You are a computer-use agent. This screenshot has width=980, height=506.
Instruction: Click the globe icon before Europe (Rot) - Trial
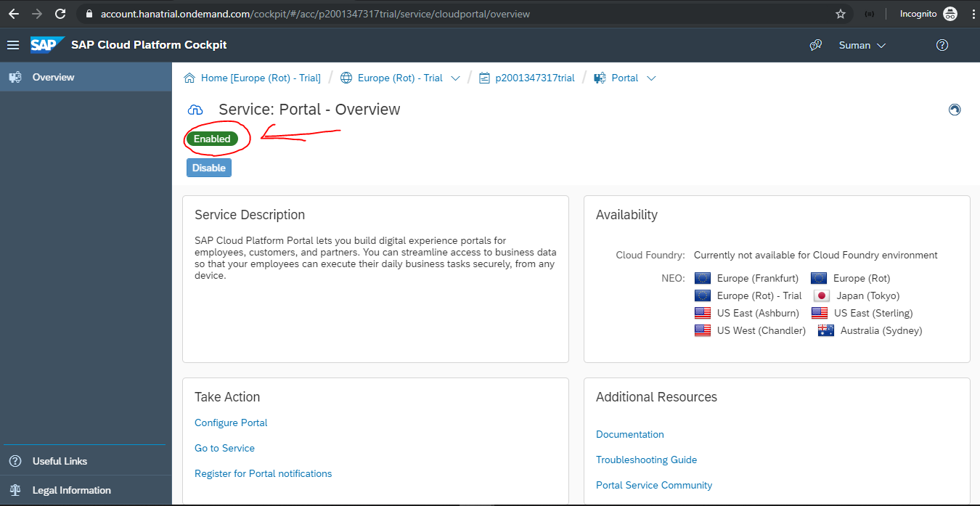point(346,78)
